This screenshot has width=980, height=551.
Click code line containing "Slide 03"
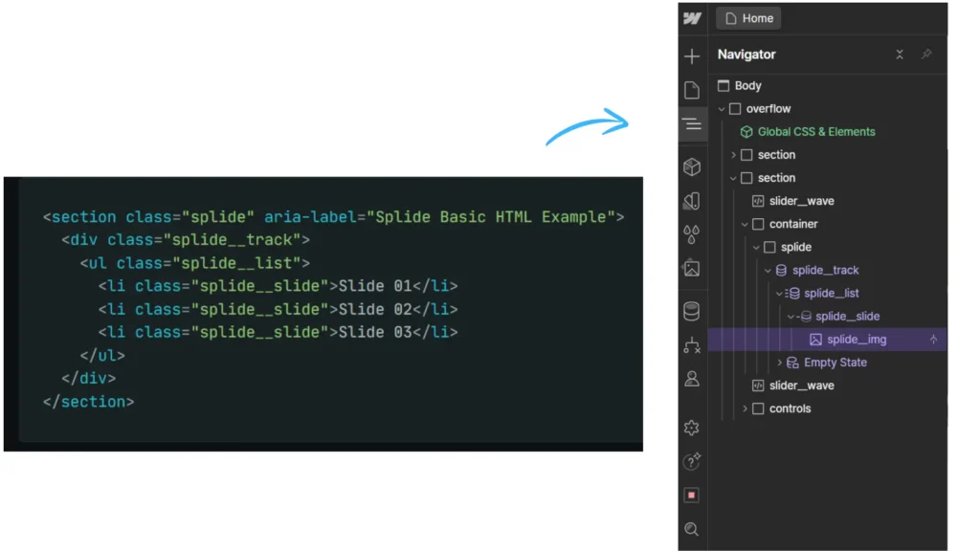[x=278, y=332]
